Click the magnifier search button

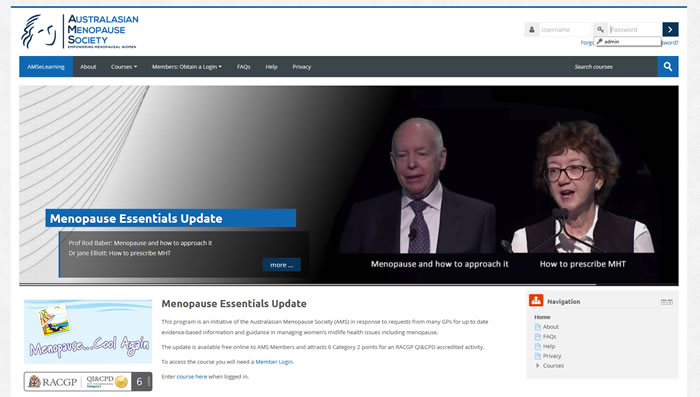pos(667,67)
